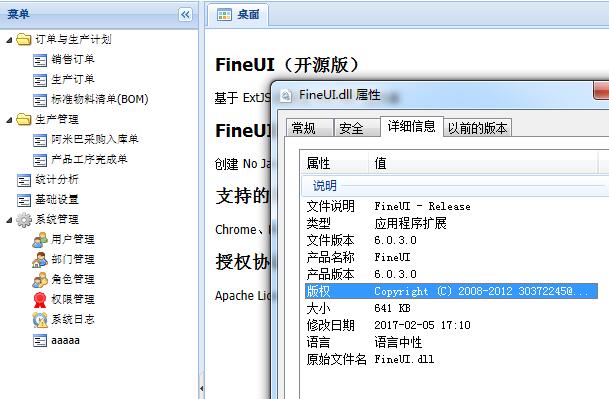Switch to 安全 tab in properties dialog

coord(357,128)
